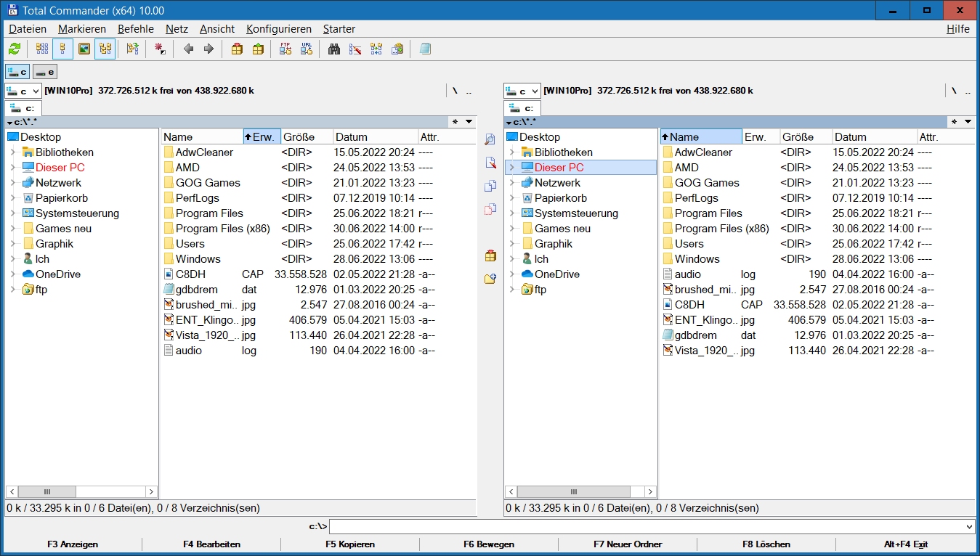Open the Netz menu
This screenshot has height=556, width=980.
click(x=177, y=29)
